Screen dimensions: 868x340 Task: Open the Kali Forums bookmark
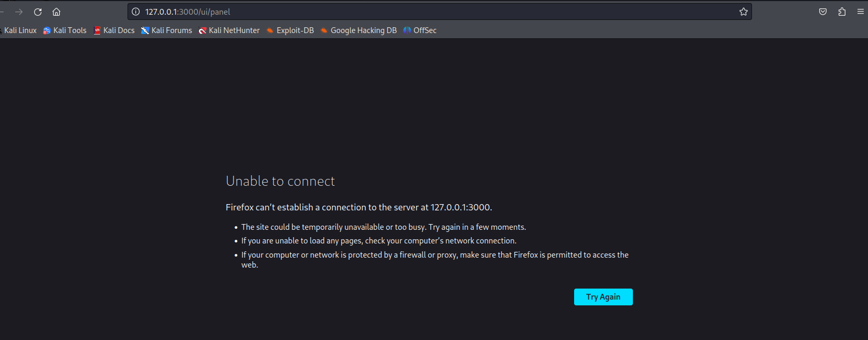point(167,30)
